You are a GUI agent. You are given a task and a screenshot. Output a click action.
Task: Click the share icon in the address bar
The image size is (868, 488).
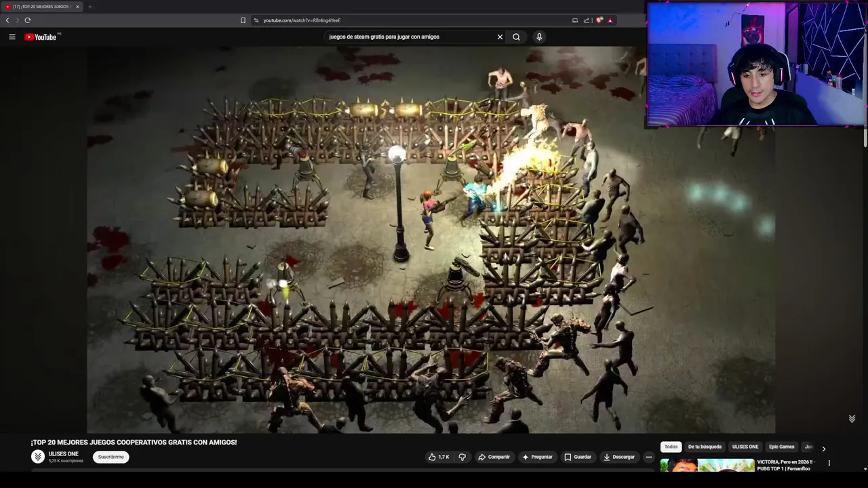[x=587, y=20]
